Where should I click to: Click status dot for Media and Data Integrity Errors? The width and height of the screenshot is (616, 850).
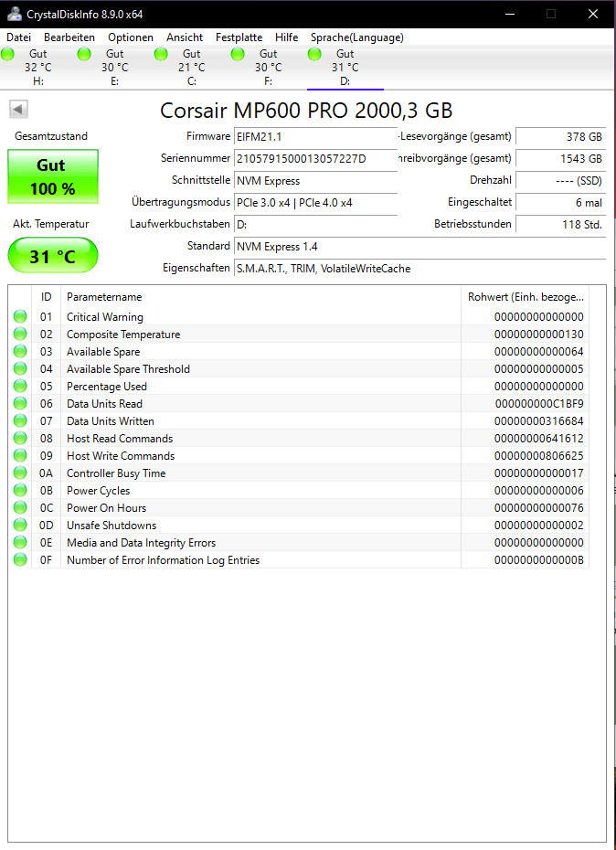(x=20, y=542)
